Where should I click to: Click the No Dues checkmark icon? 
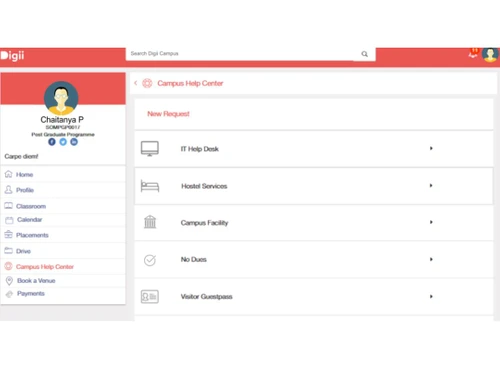[150, 260]
